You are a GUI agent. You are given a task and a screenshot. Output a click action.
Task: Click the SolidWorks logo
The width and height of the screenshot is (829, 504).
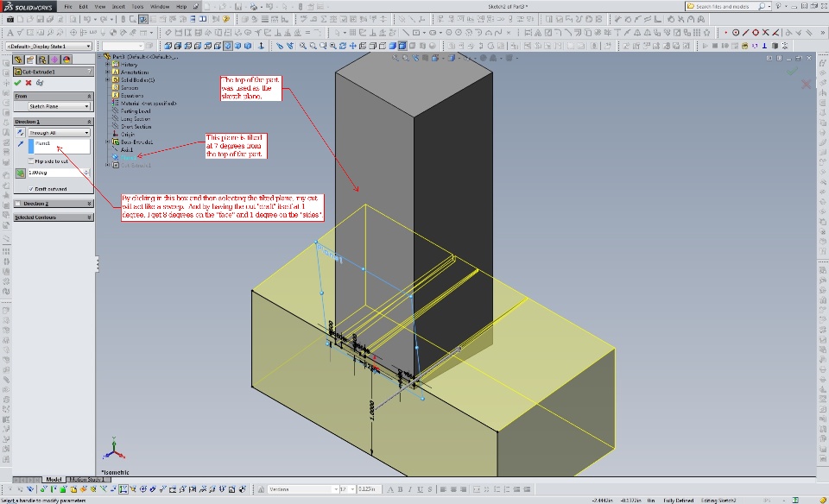point(28,7)
